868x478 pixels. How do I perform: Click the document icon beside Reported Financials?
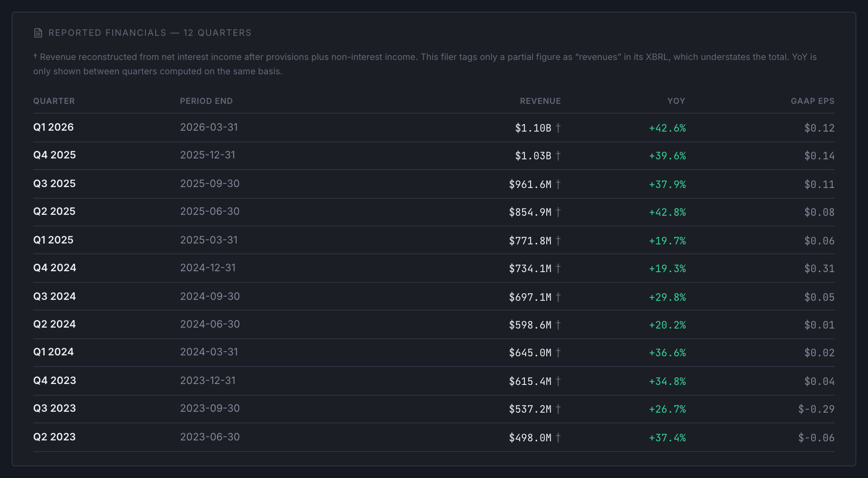click(38, 33)
